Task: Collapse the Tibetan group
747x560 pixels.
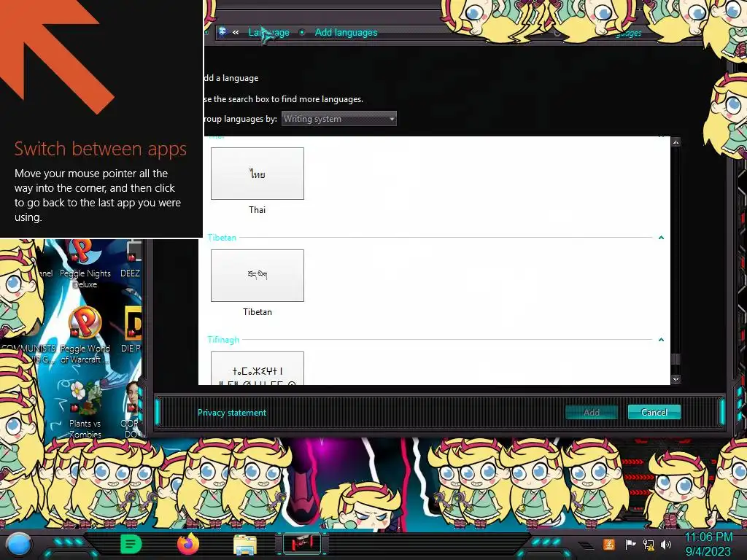Action: (x=661, y=237)
